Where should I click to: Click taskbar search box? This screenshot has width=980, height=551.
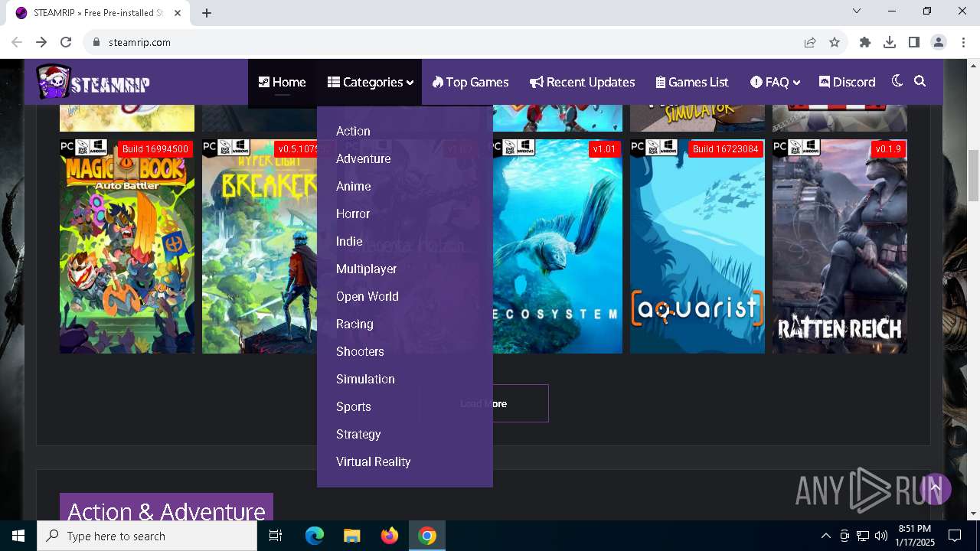pyautogui.click(x=147, y=536)
